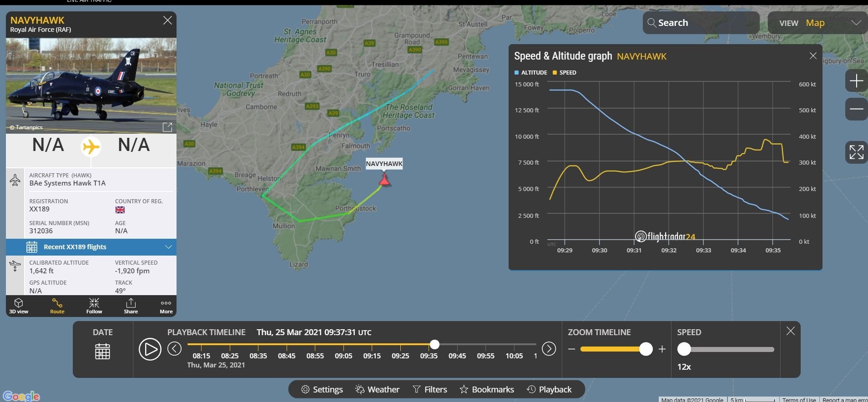This screenshot has width=868, height=402.
Task: Toggle the ALTITUDE legend series
Action: coord(530,72)
